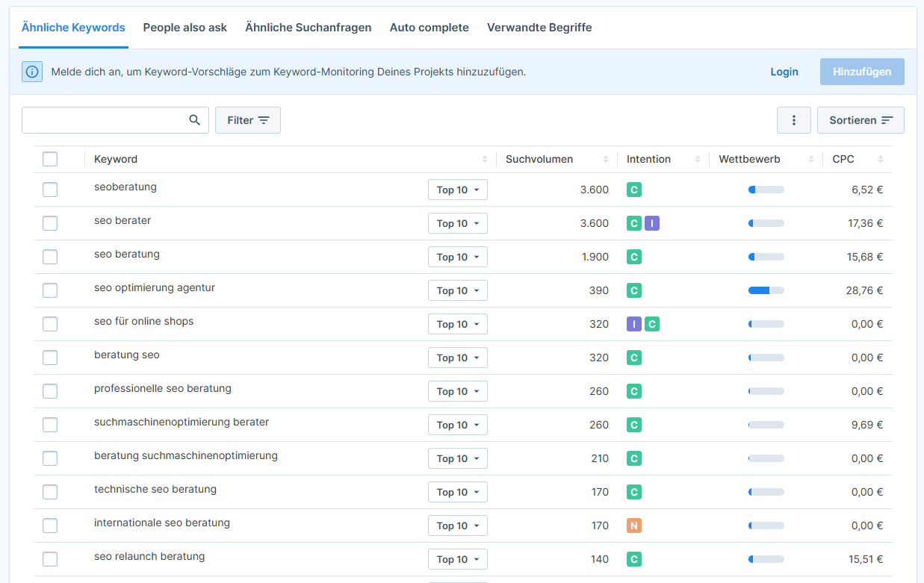Click the competition bar for seoberatung
This screenshot has width=924, height=583.
(766, 190)
